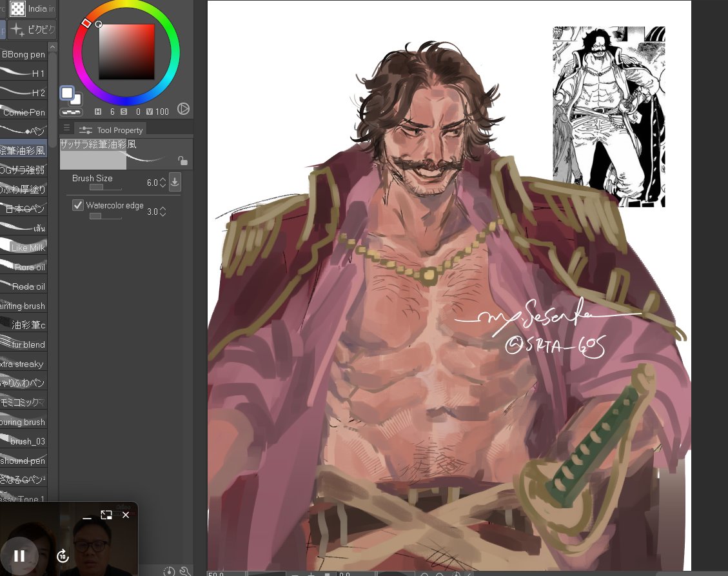This screenshot has height=576, width=728.
Task: Toggle the brush settings lock icon
Action: pyautogui.click(x=183, y=161)
